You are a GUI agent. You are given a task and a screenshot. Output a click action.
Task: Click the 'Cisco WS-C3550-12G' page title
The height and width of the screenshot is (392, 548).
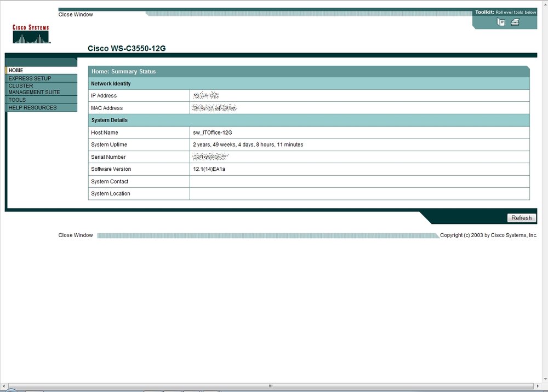click(x=127, y=48)
